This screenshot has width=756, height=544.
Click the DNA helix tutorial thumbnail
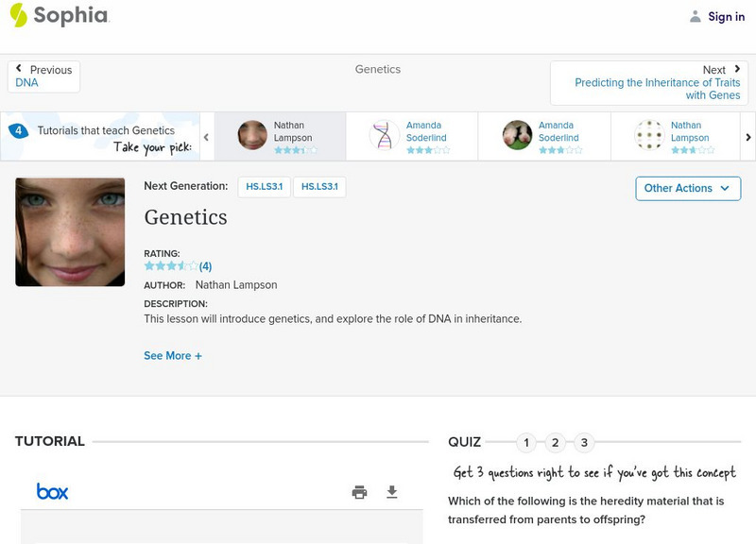385,136
